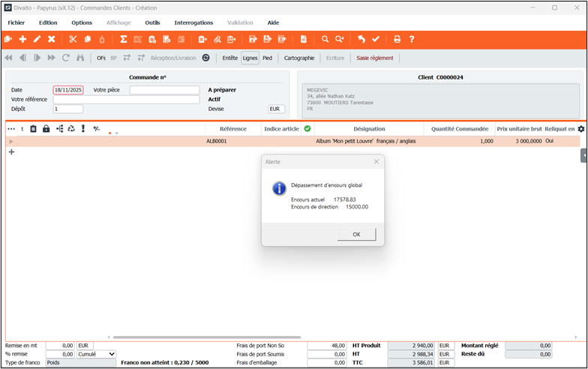Viewport: 588px width, 369px height.
Task: Click the paperclip attachment icon
Action: 217,39
